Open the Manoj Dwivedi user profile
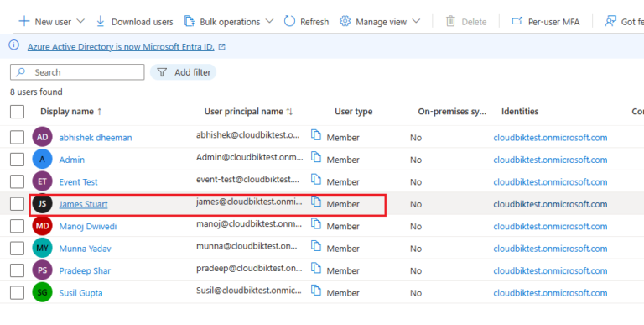The height and width of the screenshot is (325, 644). click(88, 226)
